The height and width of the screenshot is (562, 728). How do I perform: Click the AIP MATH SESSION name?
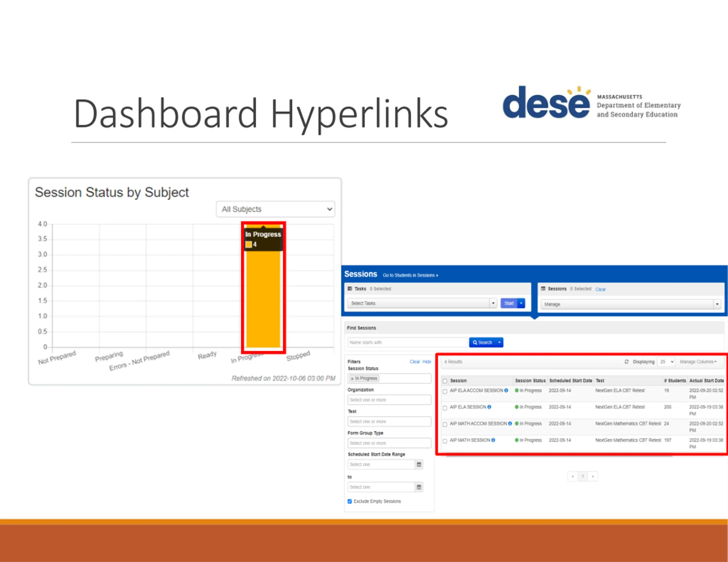click(470, 440)
